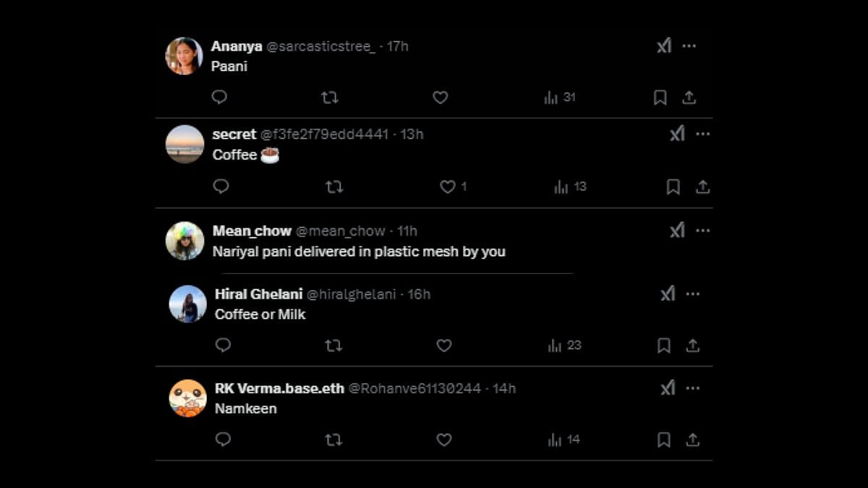The height and width of the screenshot is (488, 868).
Task: Open three-dot menu on secret's tweet
Action: click(703, 134)
